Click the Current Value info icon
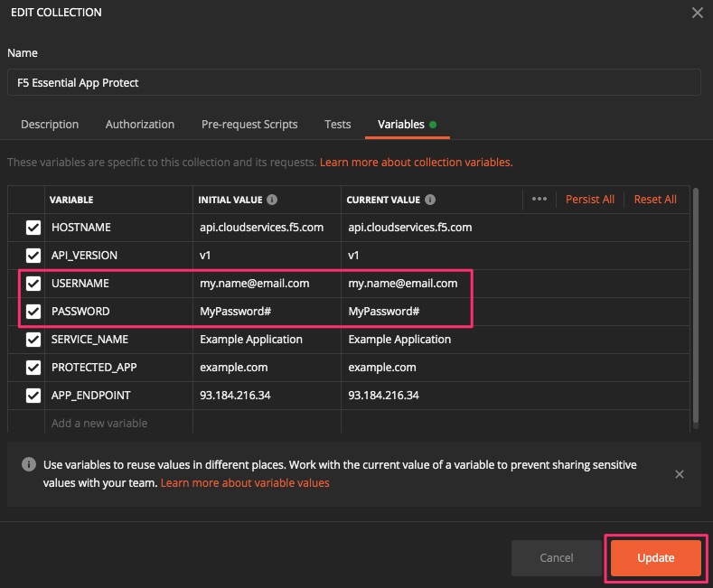 (x=430, y=200)
